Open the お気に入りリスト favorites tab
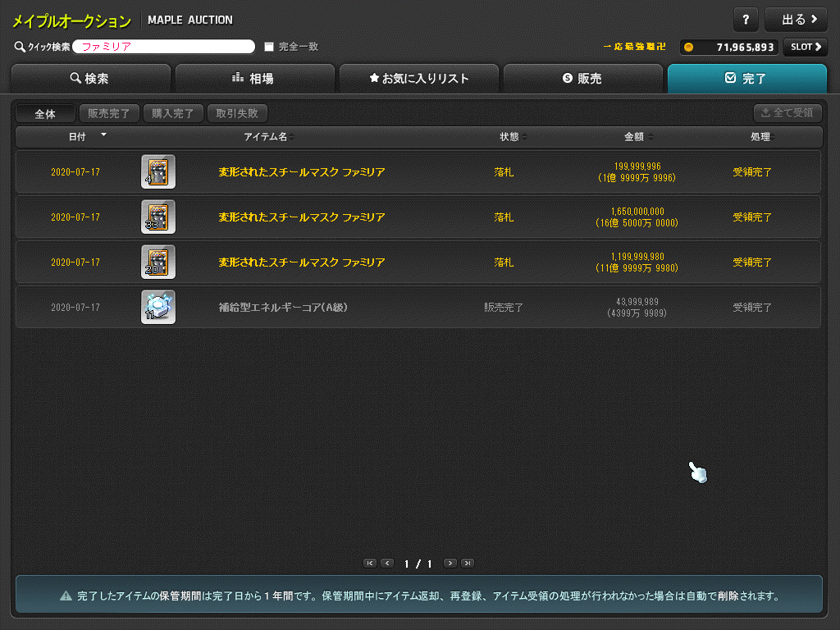This screenshot has height=630, width=840. (x=419, y=79)
